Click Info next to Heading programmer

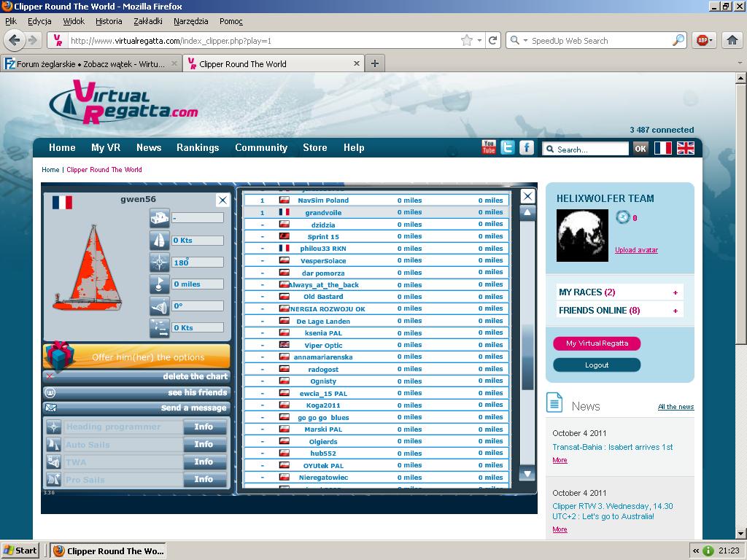pyautogui.click(x=204, y=427)
